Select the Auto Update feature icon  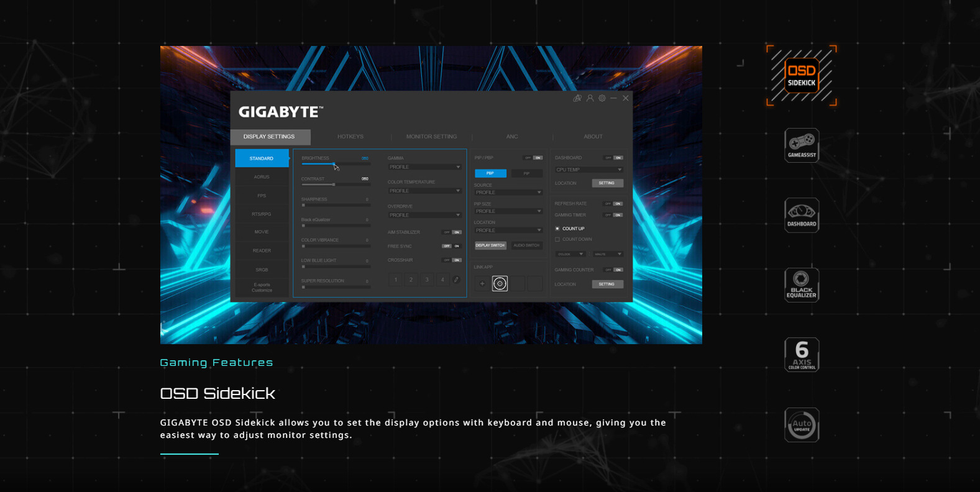pyautogui.click(x=802, y=425)
